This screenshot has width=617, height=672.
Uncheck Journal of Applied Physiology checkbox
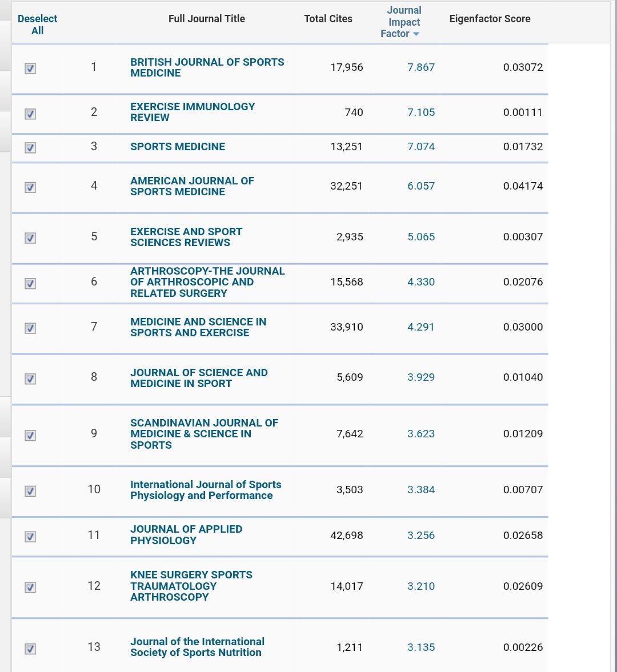tap(30, 537)
